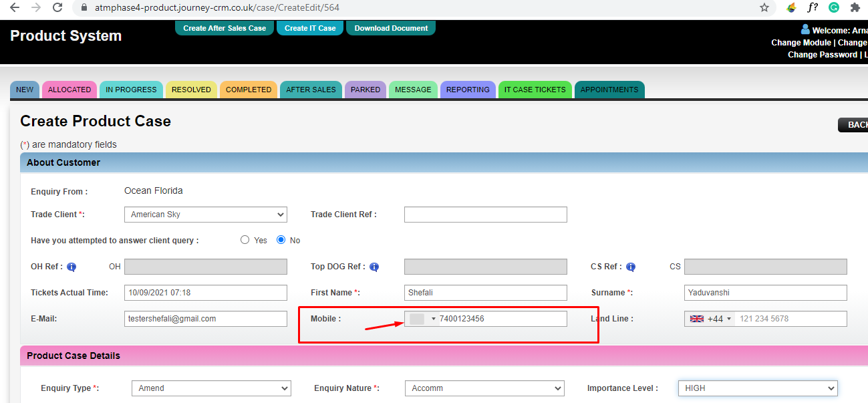This screenshot has height=403, width=868.
Task: Expand the Enquiry Nature dropdown
Action: pyautogui.click(x=484, y=388)
